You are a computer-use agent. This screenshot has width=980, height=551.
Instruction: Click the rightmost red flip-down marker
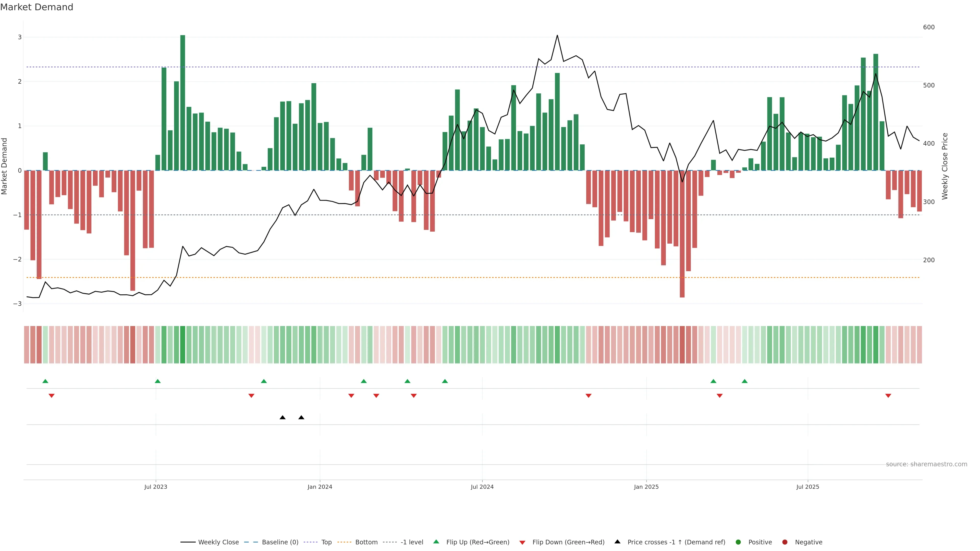tap(888, 396)
